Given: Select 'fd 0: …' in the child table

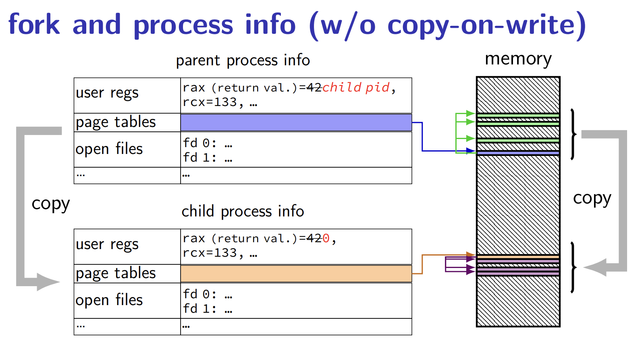Looking at the screenshot, I should [208, 294].
